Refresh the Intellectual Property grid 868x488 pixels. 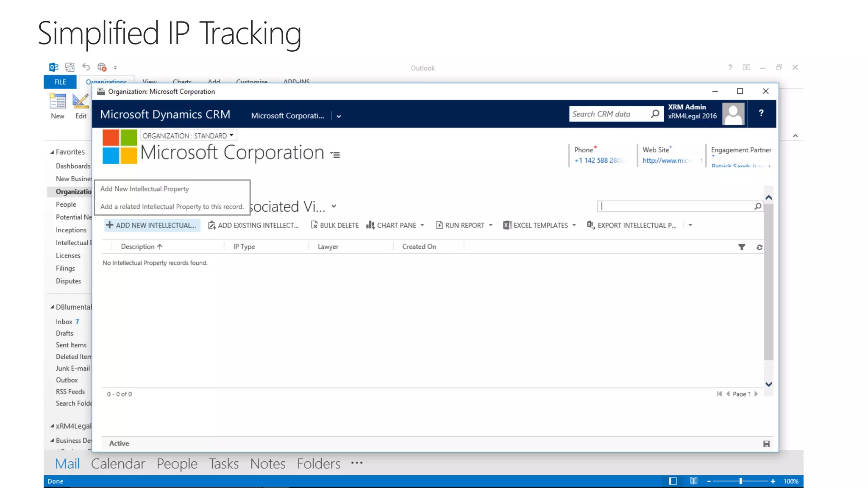point(759,247)
